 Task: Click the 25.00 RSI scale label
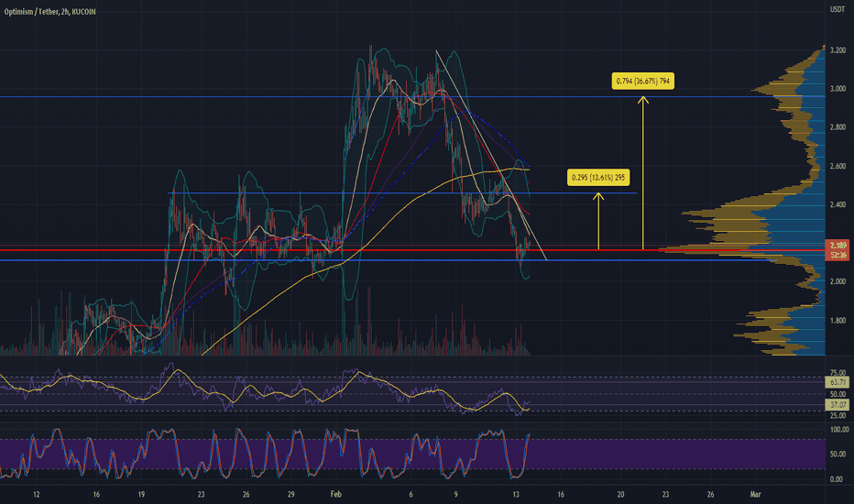pos(838,416)
